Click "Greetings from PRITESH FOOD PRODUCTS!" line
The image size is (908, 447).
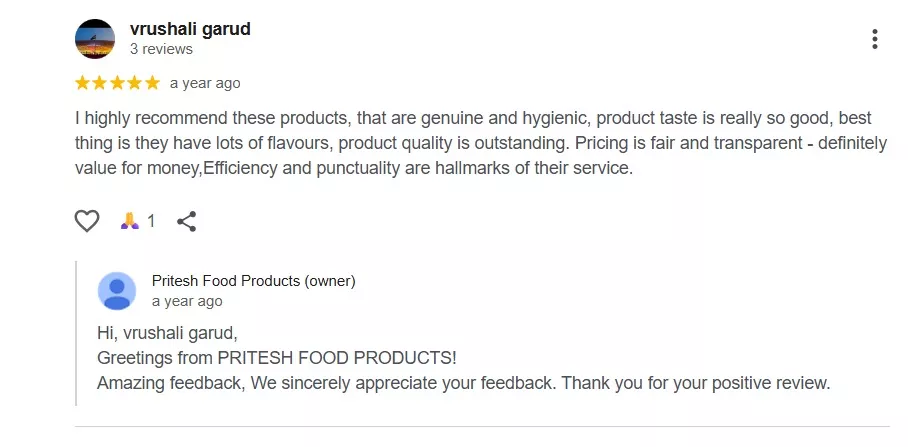pos(276,357)
